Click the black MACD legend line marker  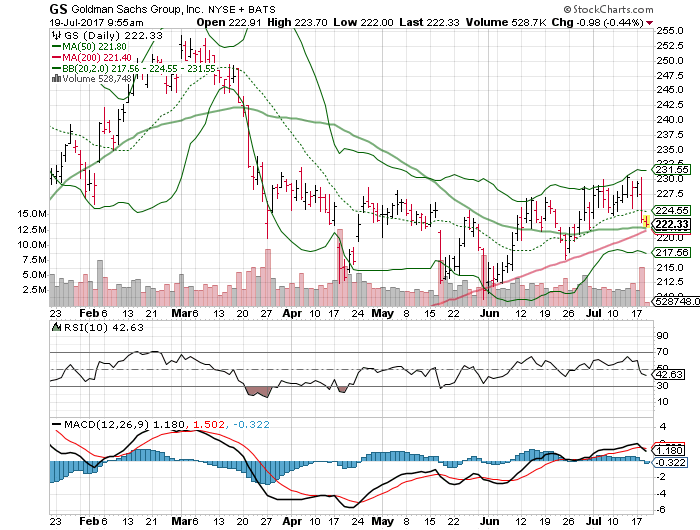pos(57,424)
